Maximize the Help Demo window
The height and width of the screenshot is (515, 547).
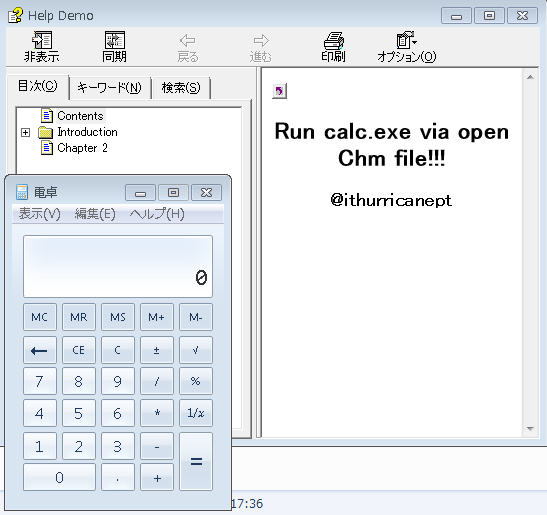coord(489,16)
